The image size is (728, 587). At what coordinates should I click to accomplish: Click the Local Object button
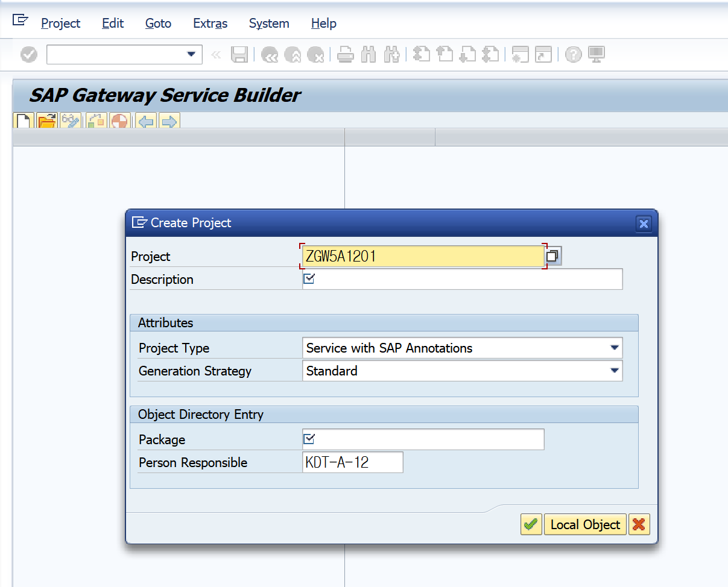tap(585, 524)
